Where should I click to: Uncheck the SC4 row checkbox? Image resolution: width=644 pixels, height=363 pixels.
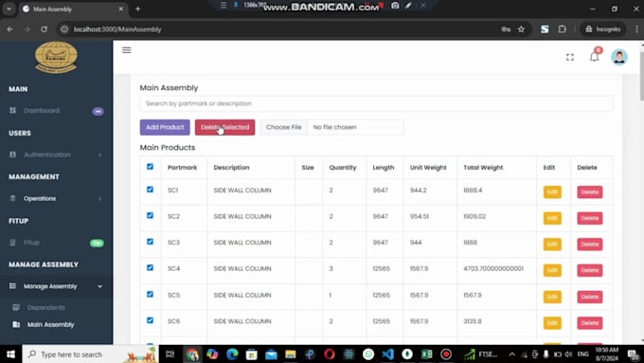click(150, 267)
